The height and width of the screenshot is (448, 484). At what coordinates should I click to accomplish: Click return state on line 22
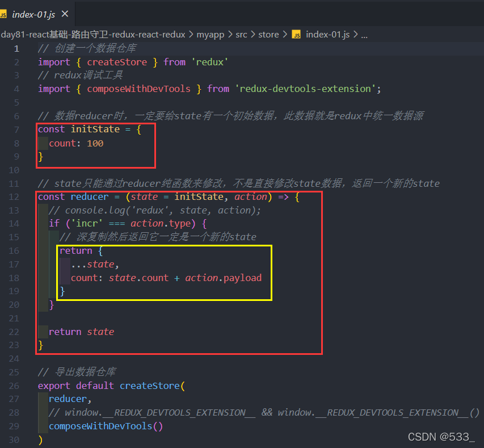pos(82,332)
